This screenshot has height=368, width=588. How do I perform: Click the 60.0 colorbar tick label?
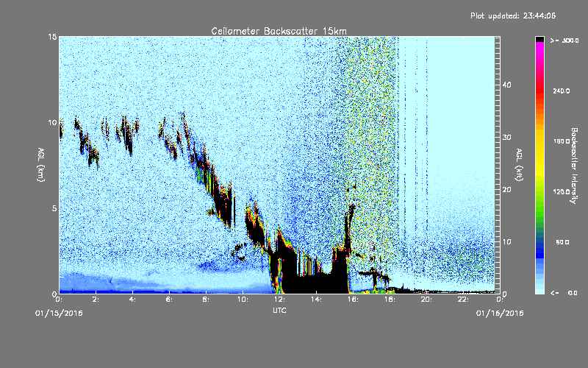[x=562, y=242]
